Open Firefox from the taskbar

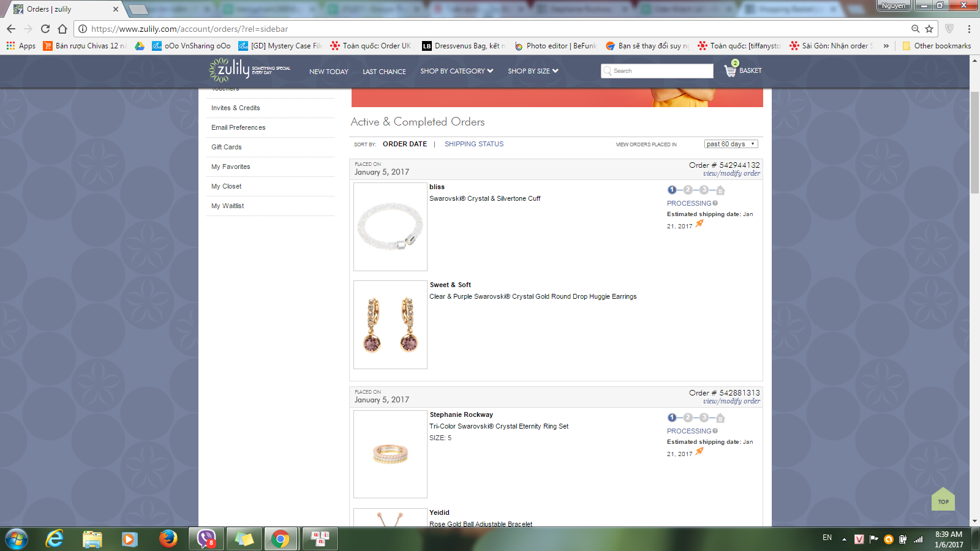pyautogui.click(x=168, y=539)
